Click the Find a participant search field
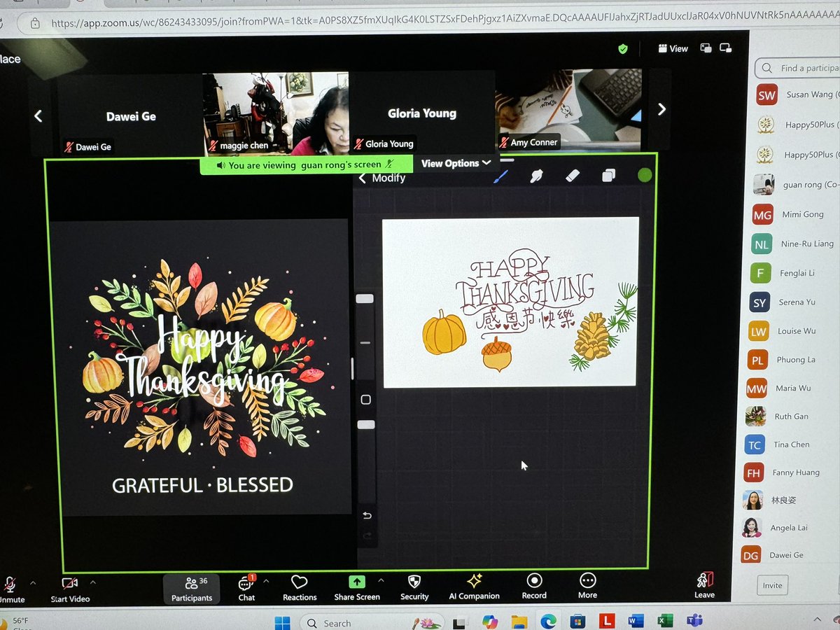Image resolution: width=840 pixels, height=630 pixels. click(798, 68)
